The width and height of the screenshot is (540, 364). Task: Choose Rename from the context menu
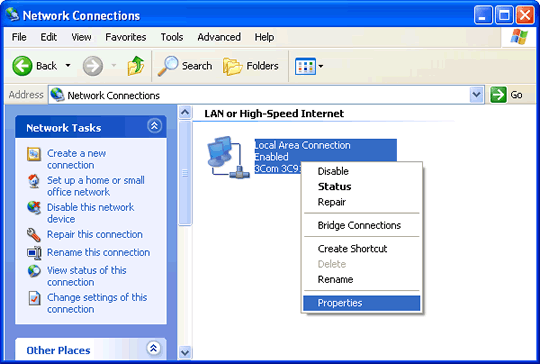[x=361, y=279]
